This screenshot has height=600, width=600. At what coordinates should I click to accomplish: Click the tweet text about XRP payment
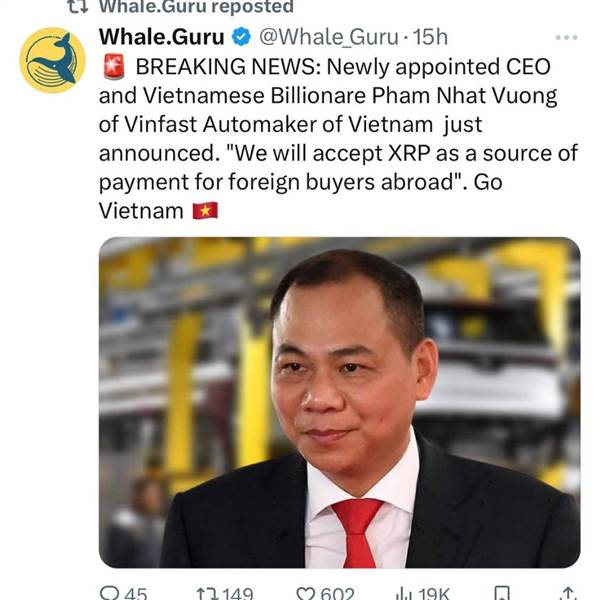[x=338, y=139]
